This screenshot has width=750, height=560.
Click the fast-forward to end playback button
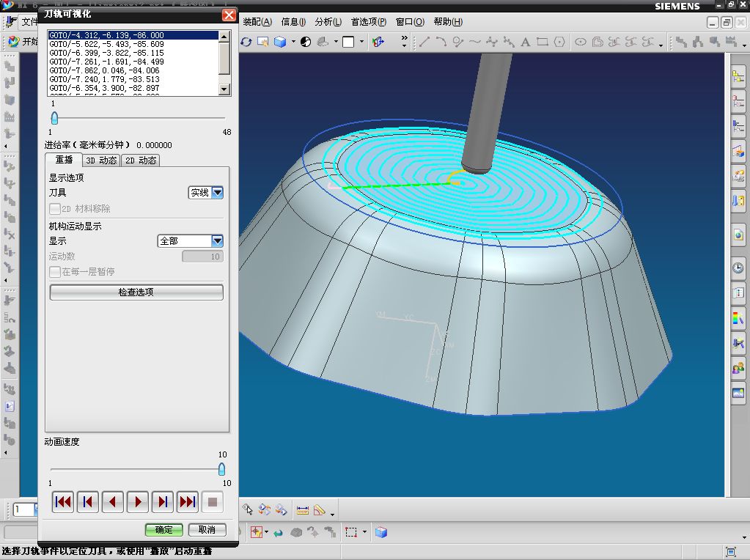[x=188, y=501]
